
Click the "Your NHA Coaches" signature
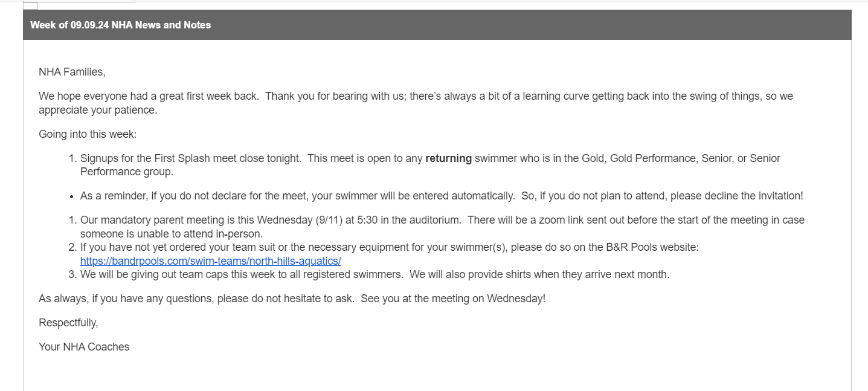click(x=84, y=347)
